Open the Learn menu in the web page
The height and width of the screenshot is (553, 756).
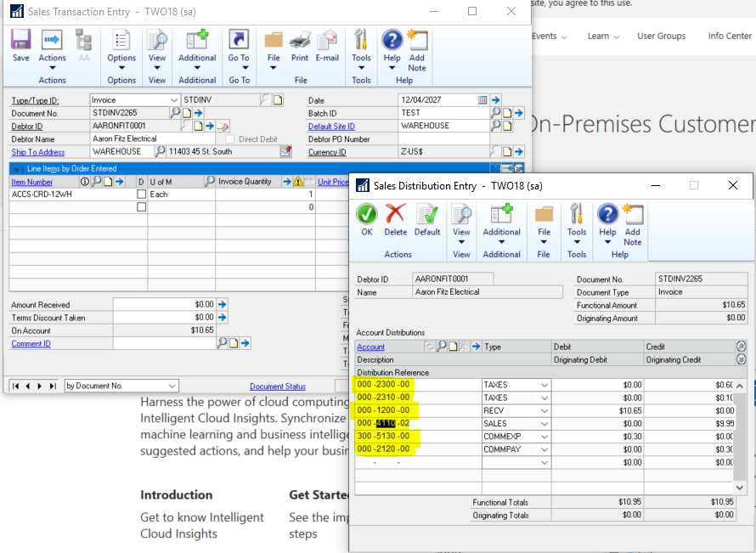pos(603,37)
